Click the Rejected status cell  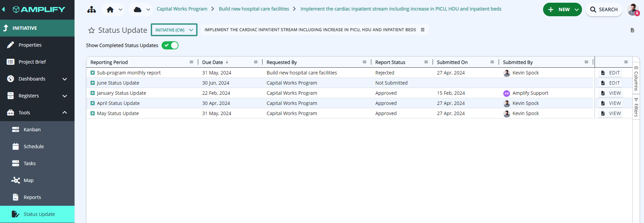[385, 73]
